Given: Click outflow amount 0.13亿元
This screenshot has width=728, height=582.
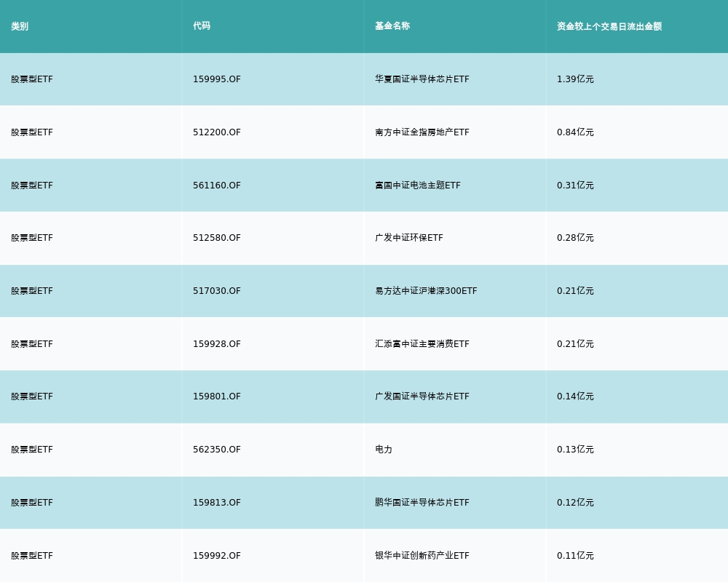Looking at the screenshot, I should click(575, 450).
